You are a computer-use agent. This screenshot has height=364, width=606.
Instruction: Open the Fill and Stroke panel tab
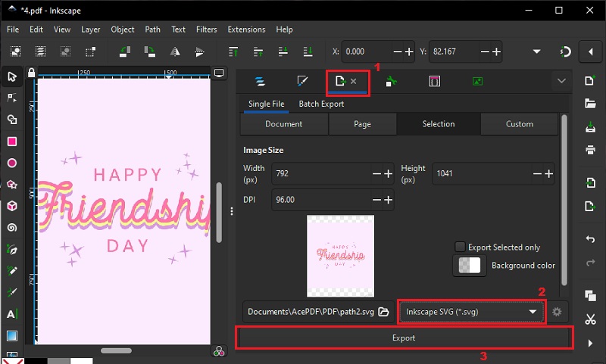[302, 81]
